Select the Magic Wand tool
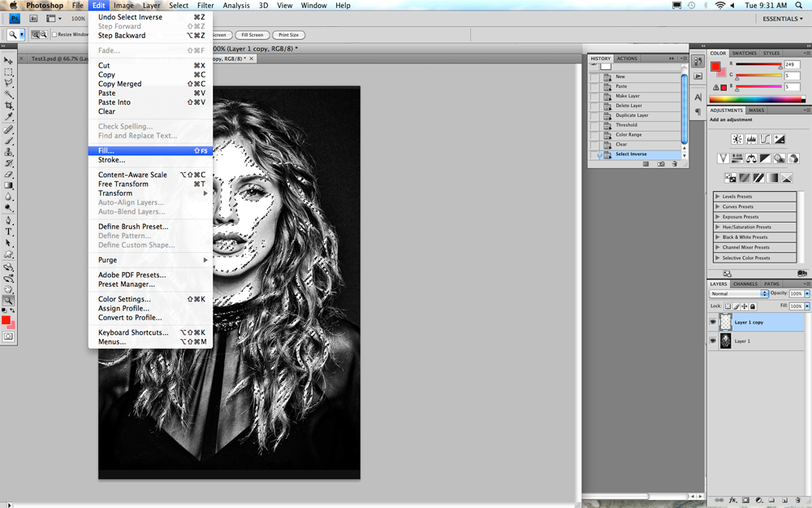The height and width of the screenshot is (508, 812). tap(8, 94)
